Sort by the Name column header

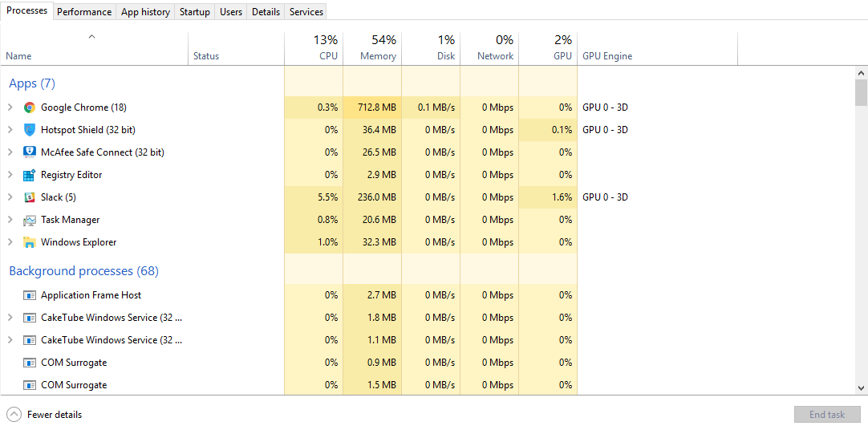pos(94,49)
